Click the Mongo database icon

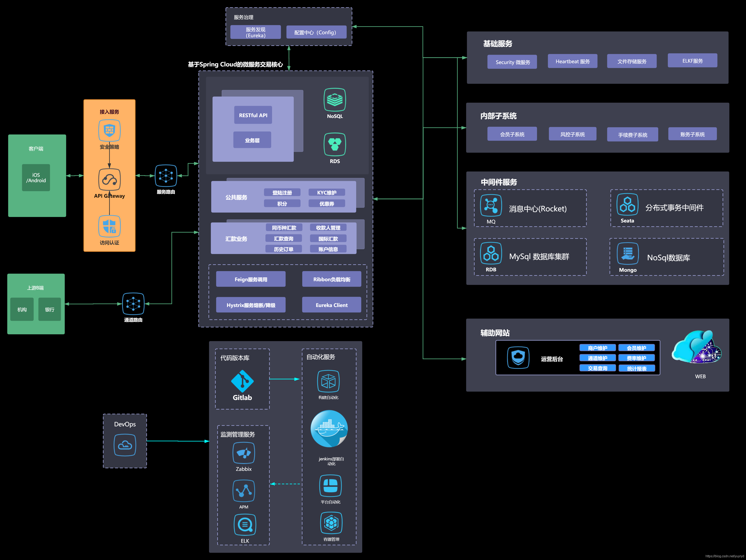[x=628, y=254]
